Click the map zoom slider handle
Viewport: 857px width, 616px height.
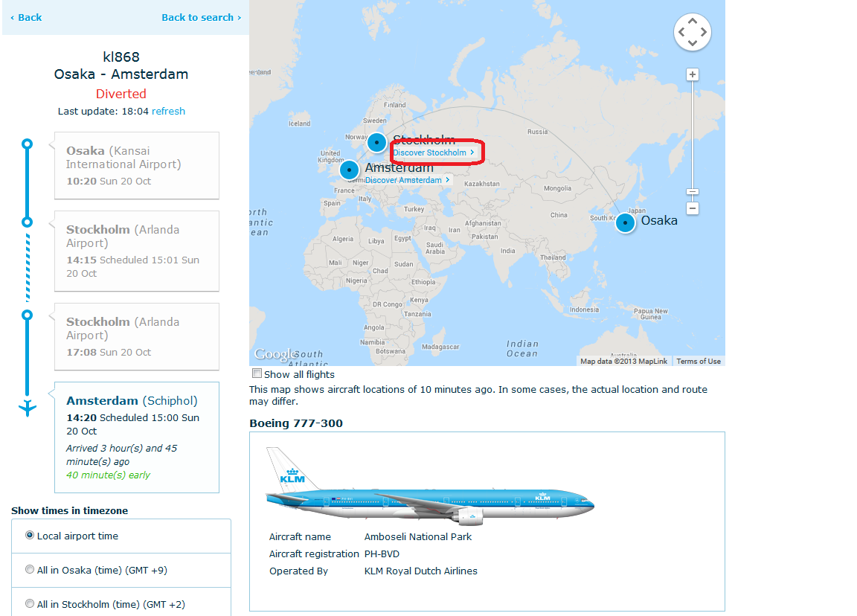click(693, 192)
